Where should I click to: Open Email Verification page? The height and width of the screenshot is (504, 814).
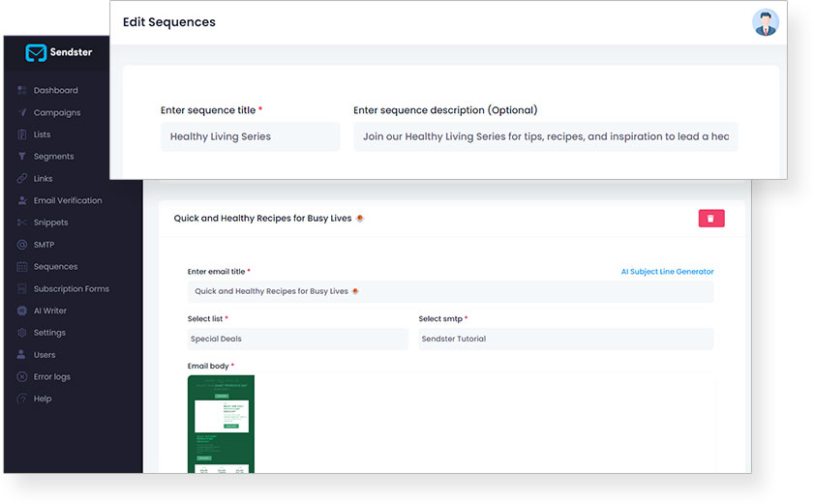[x=68, y=200]
